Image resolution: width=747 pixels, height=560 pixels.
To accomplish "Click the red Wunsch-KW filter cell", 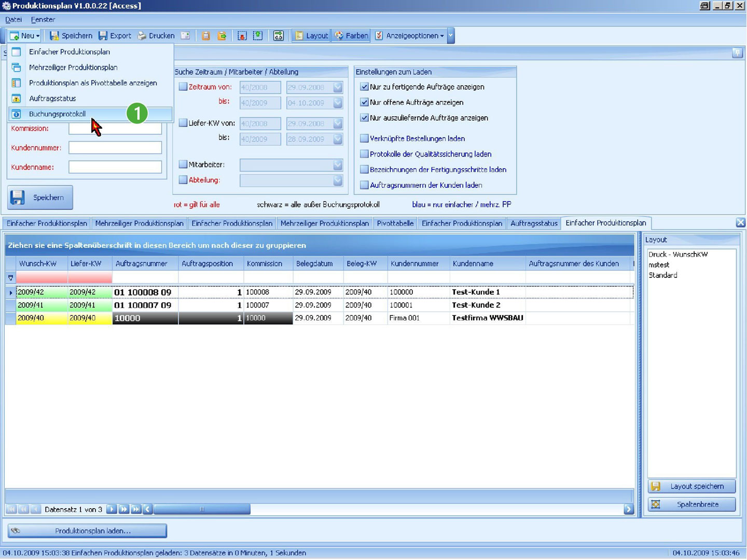I will coord(41,277).
